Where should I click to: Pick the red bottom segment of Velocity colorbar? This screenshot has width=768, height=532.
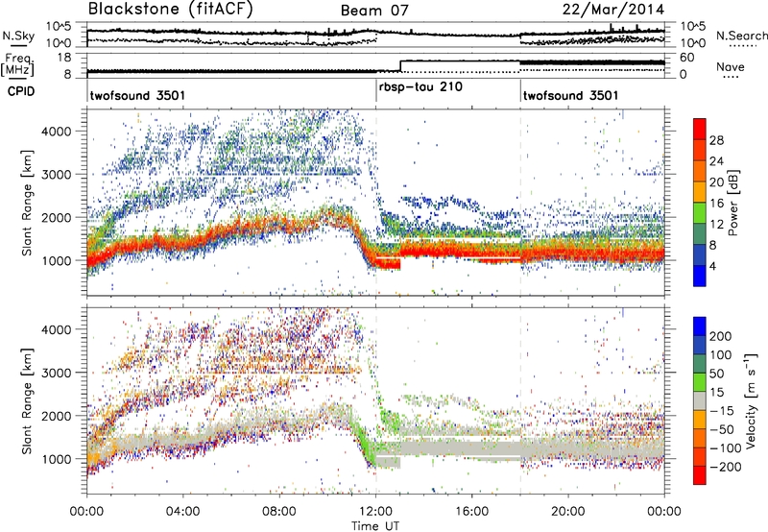click(x=700, y=475)
